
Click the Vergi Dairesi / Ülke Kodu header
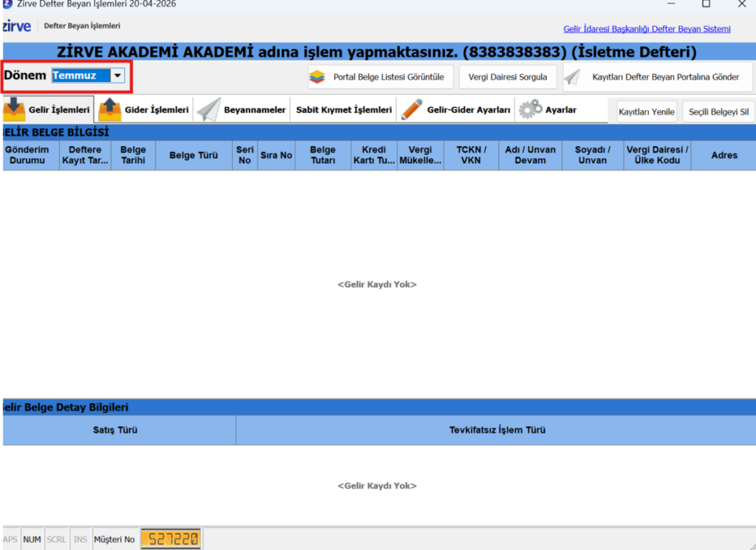[657, 155]
